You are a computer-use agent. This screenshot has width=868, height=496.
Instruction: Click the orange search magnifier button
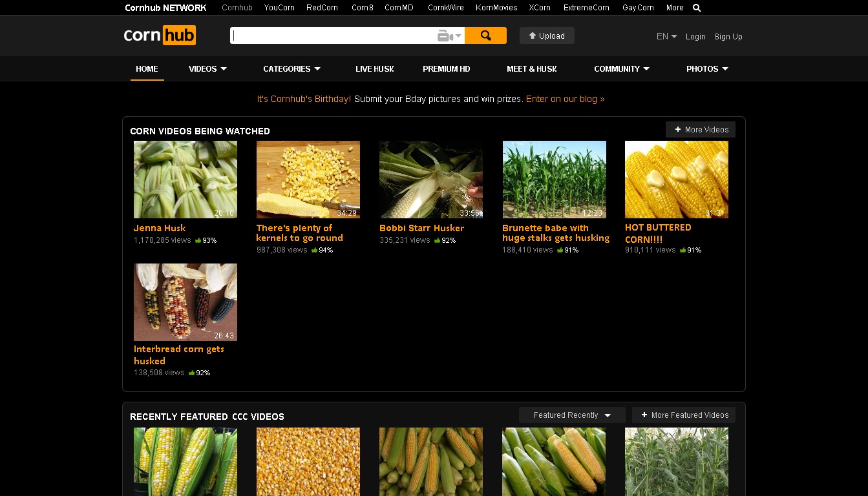[x=485, y=36]
